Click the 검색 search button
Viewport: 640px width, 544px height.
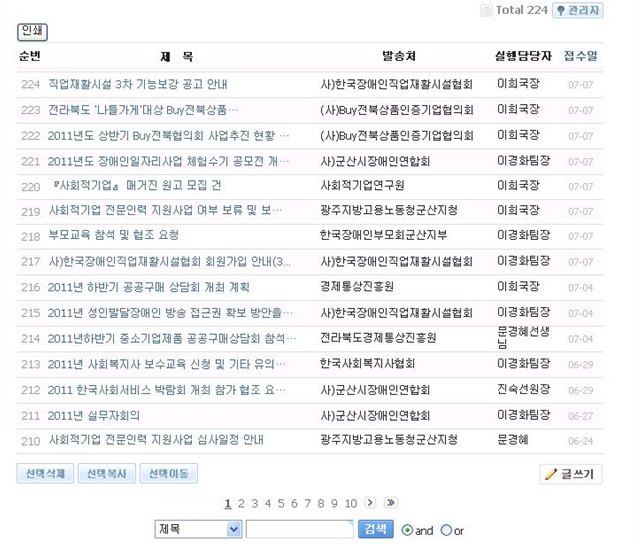(375, 529)
